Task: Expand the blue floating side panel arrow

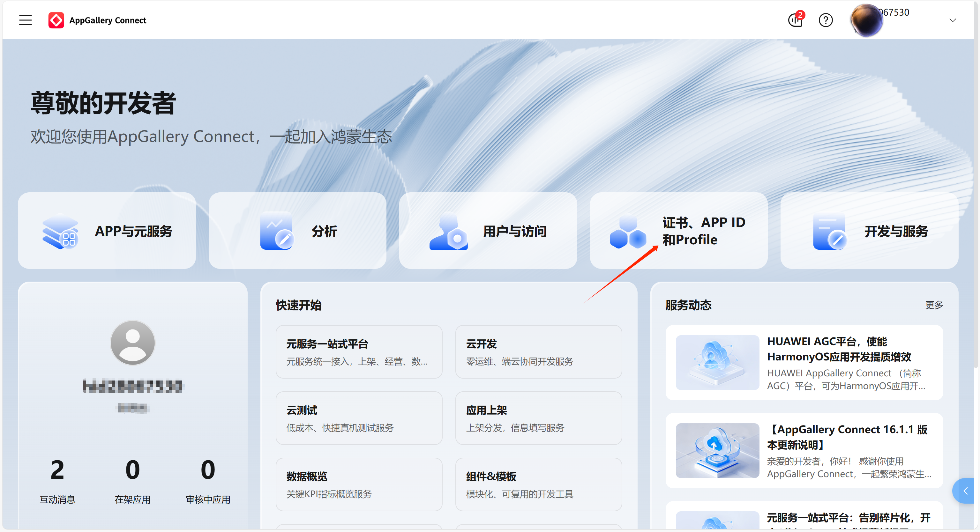Action: 965,491
